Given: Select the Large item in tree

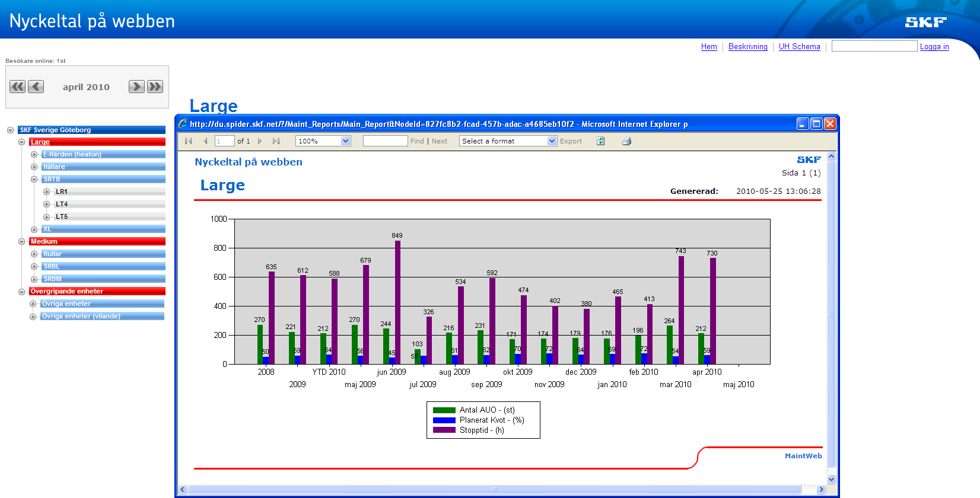Looking at the screenshot, I should click(x=97, y=142).
